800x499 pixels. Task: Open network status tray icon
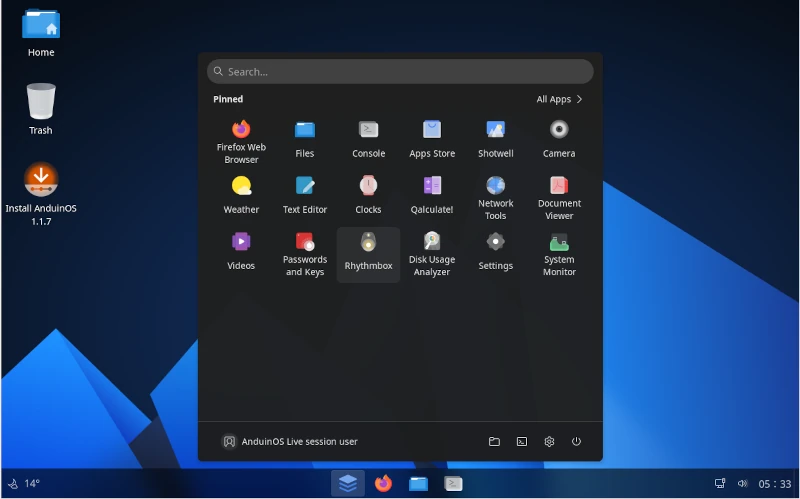(x=720, y=483)
